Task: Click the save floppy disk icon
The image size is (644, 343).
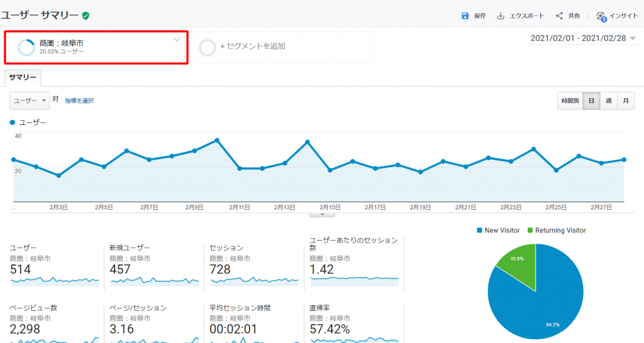Action: pyautogui.click(x=465, y=16)
